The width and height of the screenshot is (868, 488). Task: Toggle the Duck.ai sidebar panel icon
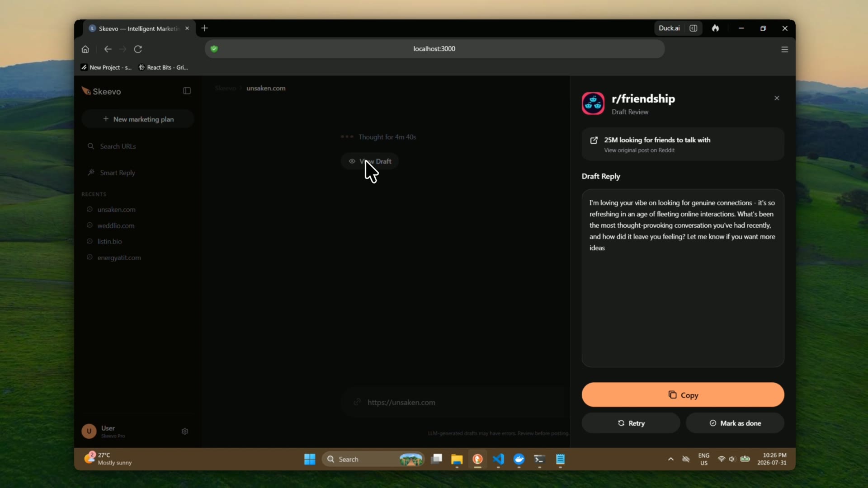pos(693,28)
